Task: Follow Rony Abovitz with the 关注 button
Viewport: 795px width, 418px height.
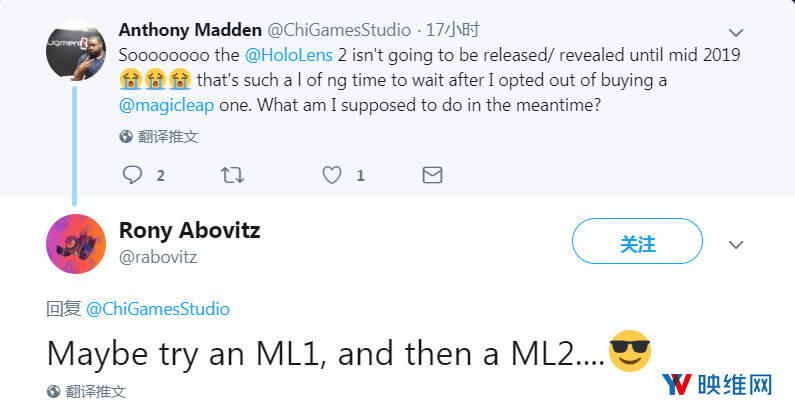Action: [x=637, y=242]
